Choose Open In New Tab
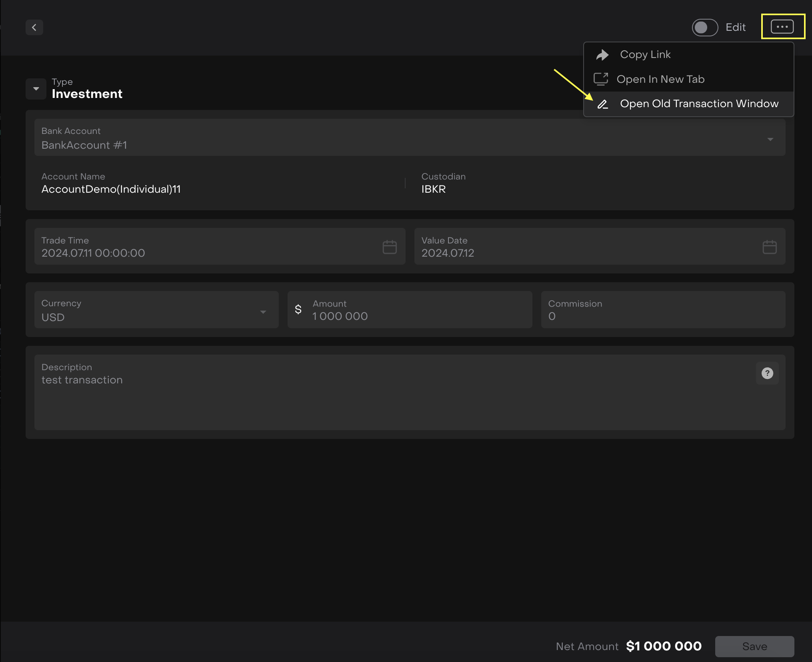This screenshot has width=812, height=662. pyautogui.click(x=660, y=79)
